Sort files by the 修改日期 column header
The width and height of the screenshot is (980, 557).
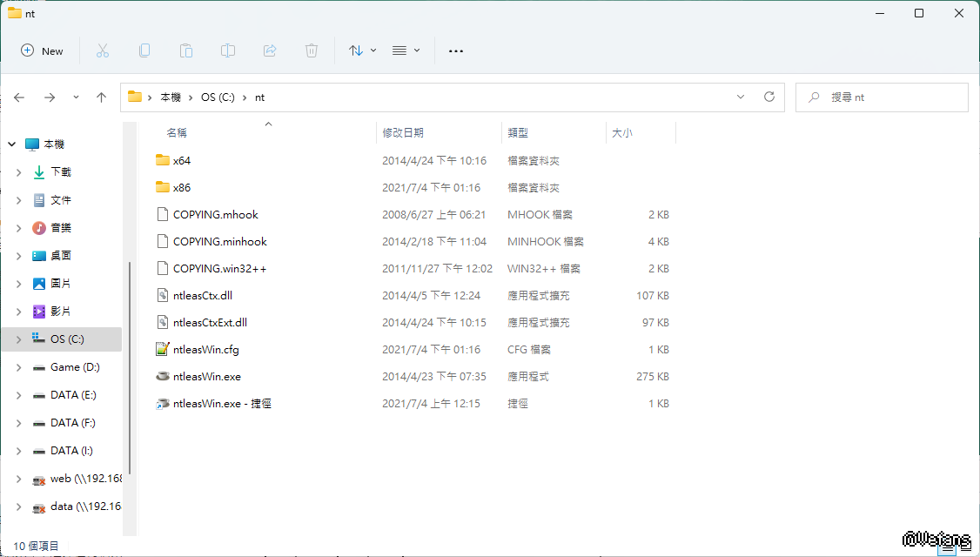pyautogui.click(x=403, y=133)
